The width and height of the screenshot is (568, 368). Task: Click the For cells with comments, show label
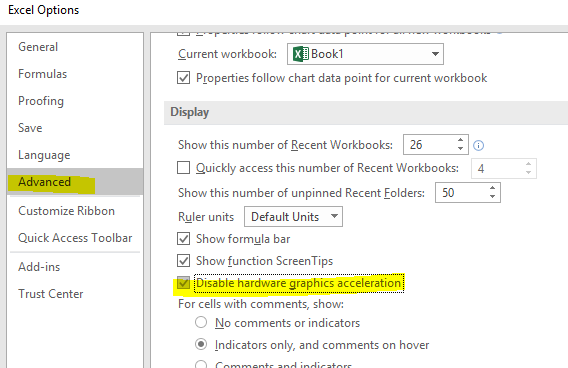coord(261,304)
